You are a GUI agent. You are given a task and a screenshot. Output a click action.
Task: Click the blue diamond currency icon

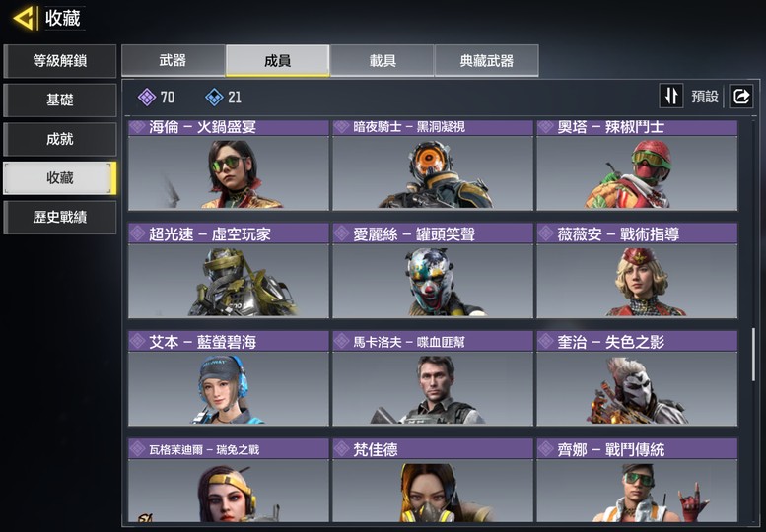[215, 98]
